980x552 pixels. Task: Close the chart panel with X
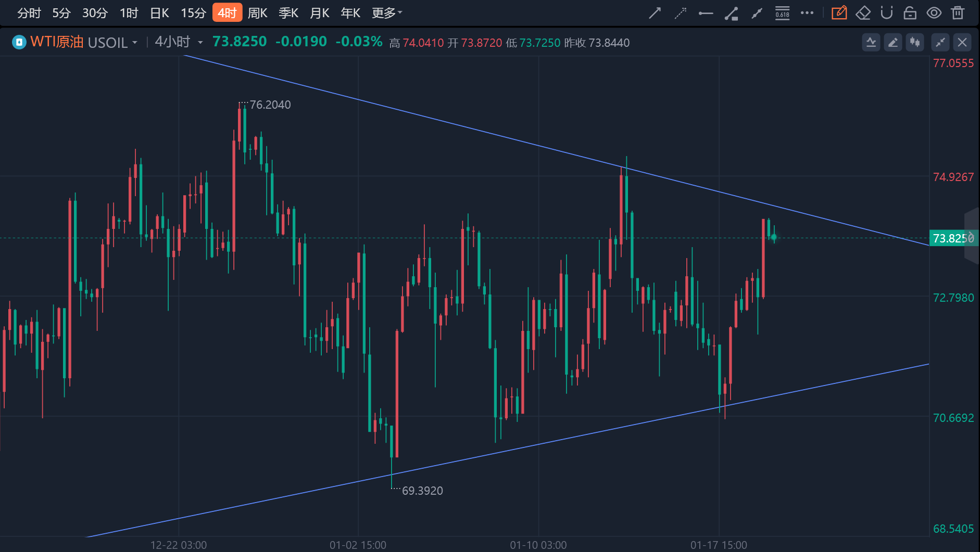coord(962,42)
